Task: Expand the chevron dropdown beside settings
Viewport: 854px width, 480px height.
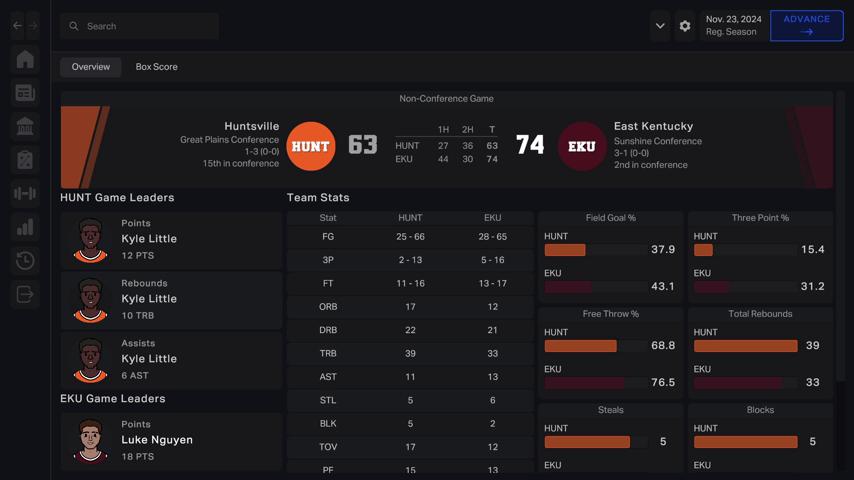Action: point(660,26)
